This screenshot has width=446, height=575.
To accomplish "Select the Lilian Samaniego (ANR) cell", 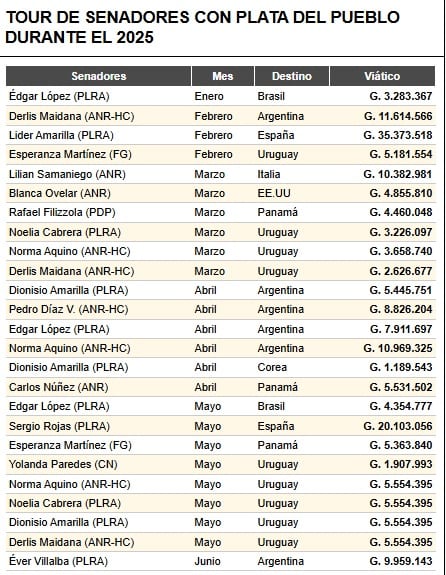I will point(67,174).
